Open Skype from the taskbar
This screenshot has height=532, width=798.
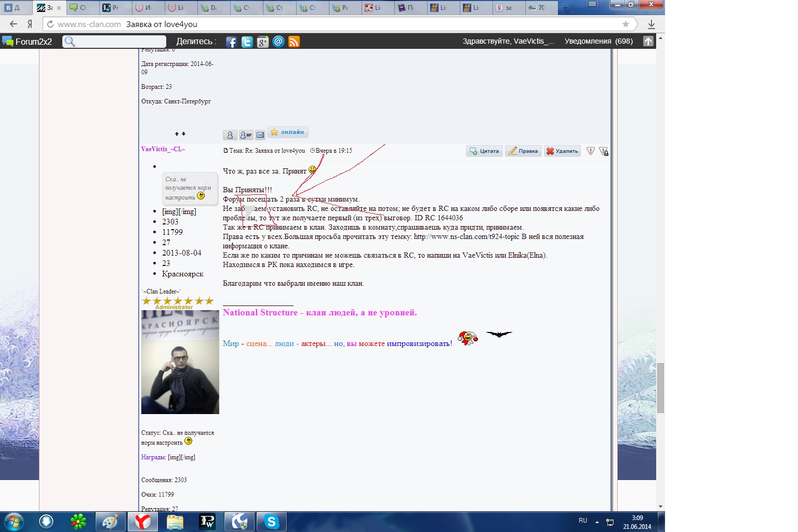coord(272,522)
